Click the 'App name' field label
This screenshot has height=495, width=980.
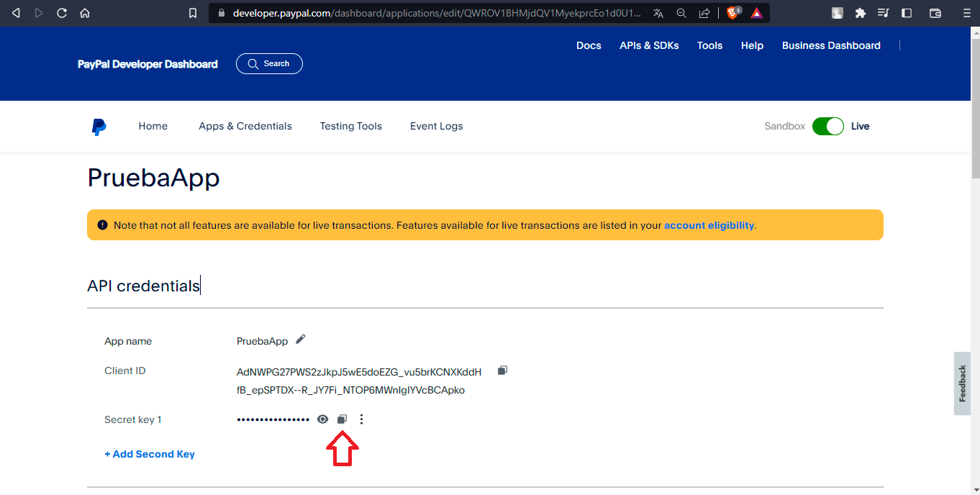click(128, 341)
